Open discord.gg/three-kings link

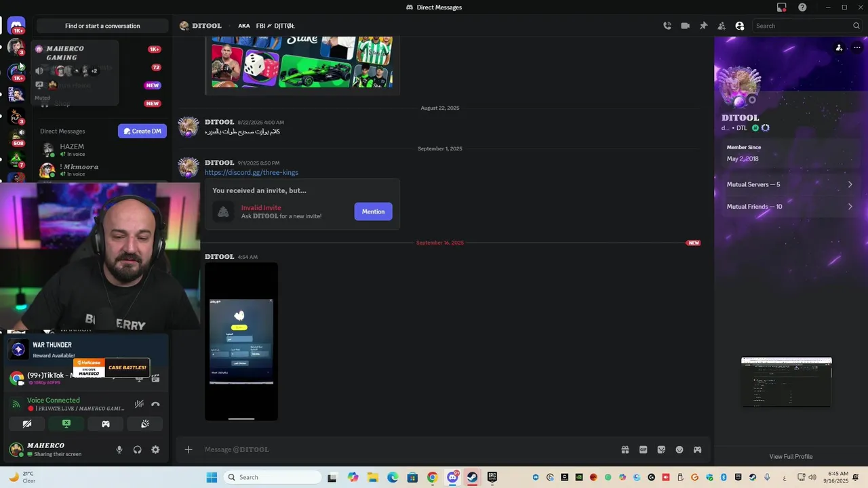[x=252, y=172]
